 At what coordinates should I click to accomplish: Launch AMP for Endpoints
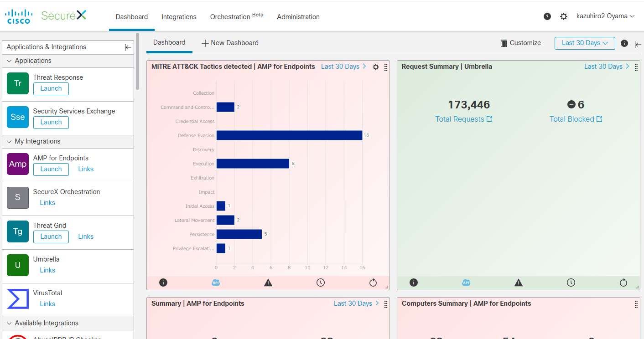[51, 169]
